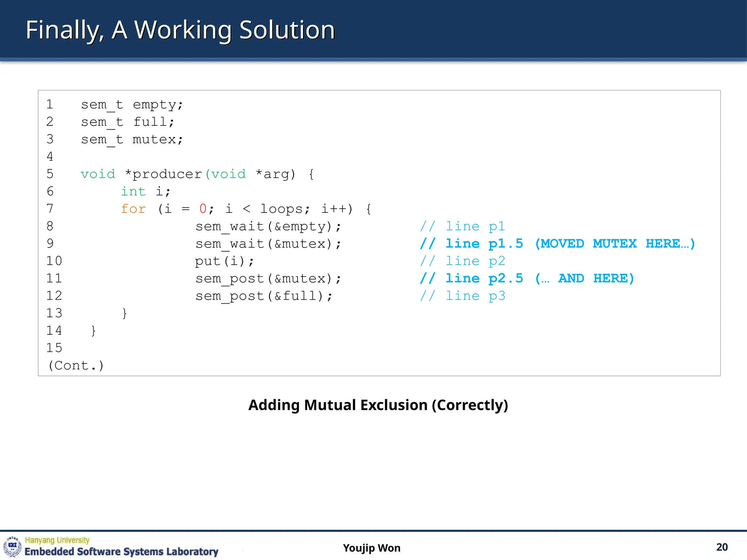Click the 'sem_t empty;' declaration line
Viewport: 747px width, 560px height.
click(132, 105)
